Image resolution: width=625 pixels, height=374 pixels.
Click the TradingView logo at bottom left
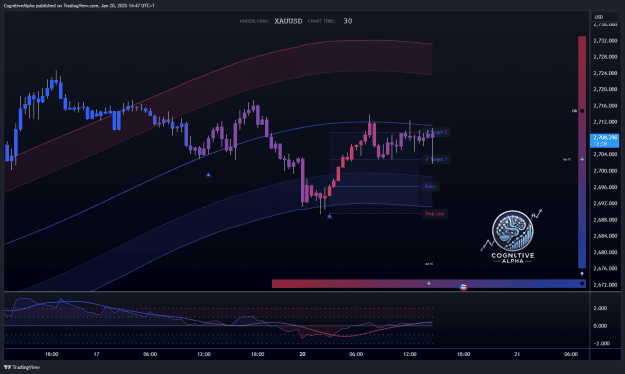(22, 367)
